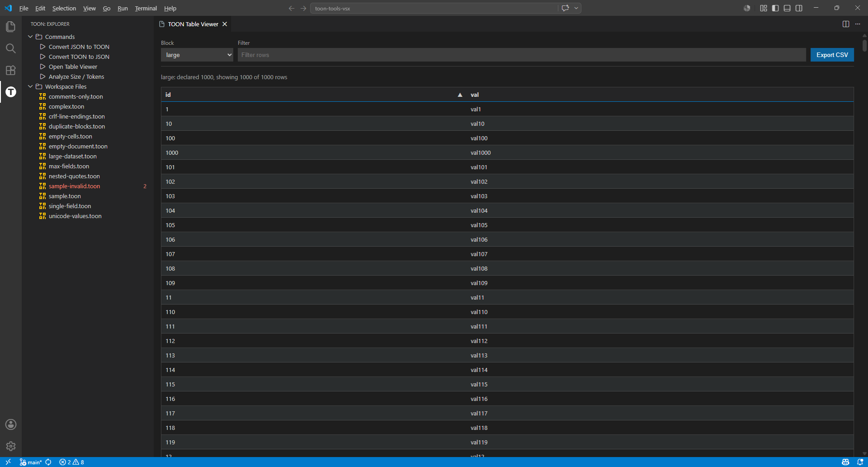Run Convert TOON to JSON command
Viewport: 868px width, 467px height.
click(79, 57)
